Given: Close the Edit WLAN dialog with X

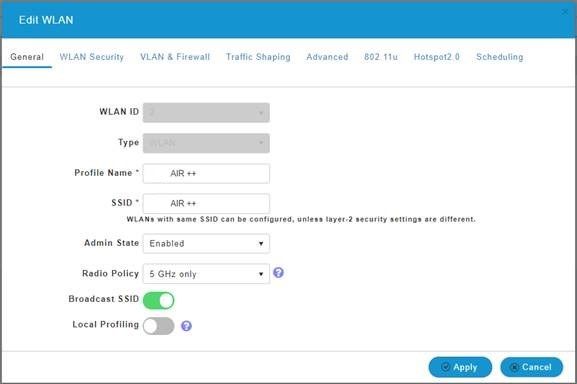Looking at the screenshot, I should 565,12.
